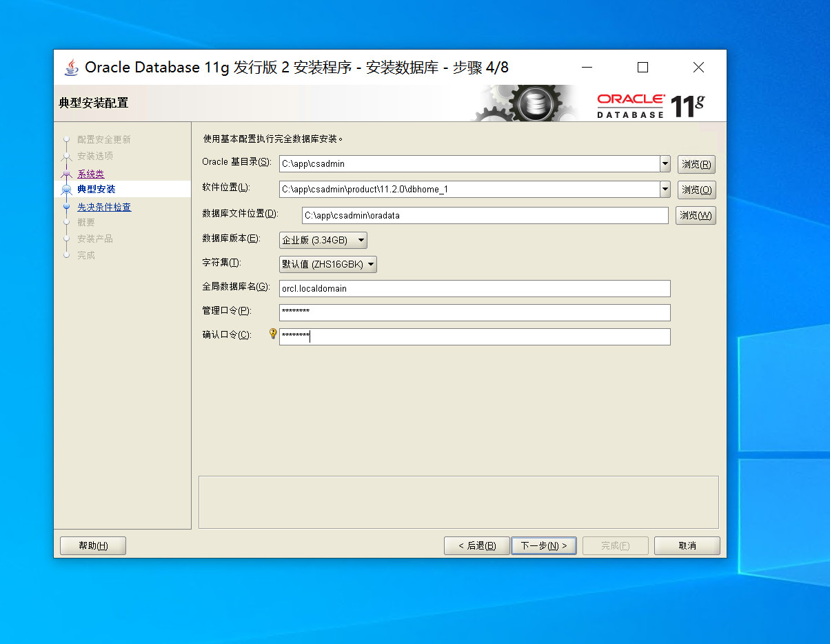Expand the 软件位置 dropdown arrow
830x644 pixels.
coord(665,189)
